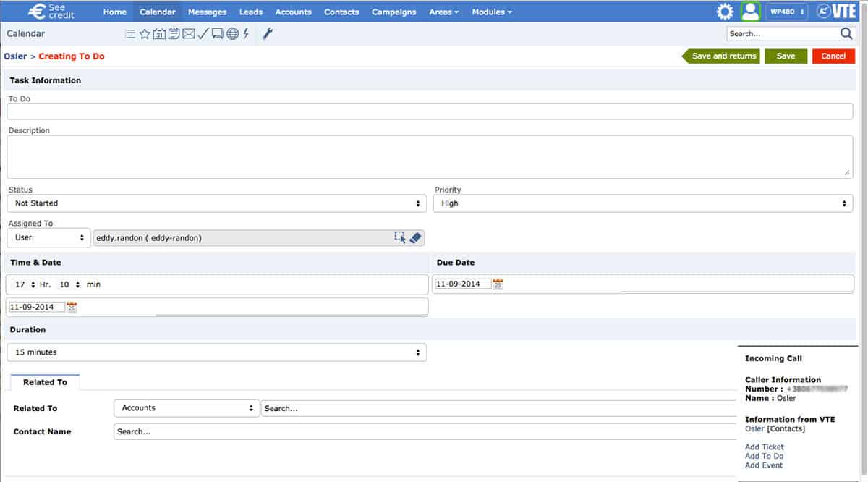Image resolution: width=868 pixels, height=482 pixels.
Task: Open the Priority dropdown showing High
Action: [x=643, y=203]
